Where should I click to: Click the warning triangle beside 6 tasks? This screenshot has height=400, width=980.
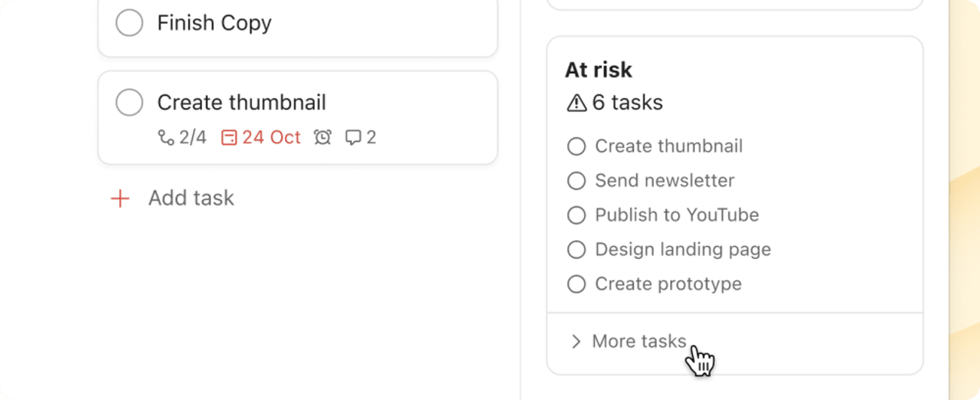(x=576, y=103)
